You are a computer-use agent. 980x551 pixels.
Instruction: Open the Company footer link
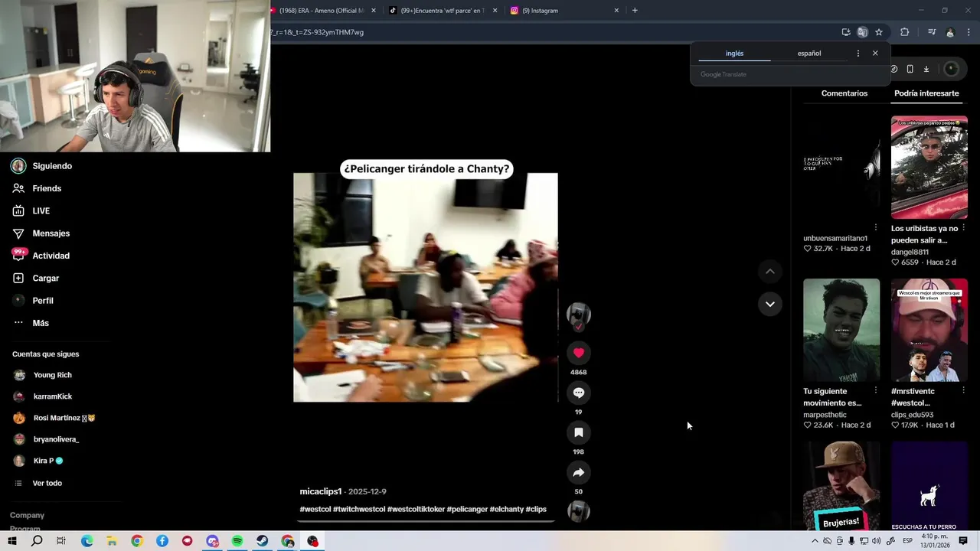27,515
